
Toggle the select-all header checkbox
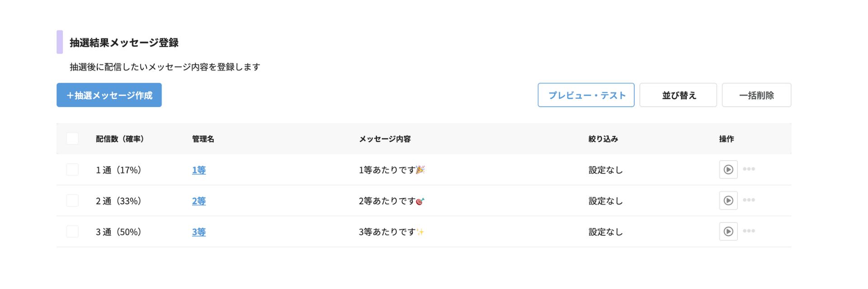tap(72, 139)
